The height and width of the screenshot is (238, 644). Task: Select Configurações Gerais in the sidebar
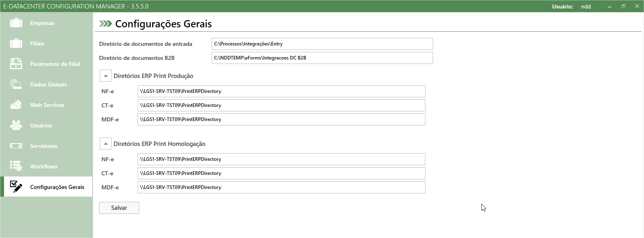(x=46, y=187)
